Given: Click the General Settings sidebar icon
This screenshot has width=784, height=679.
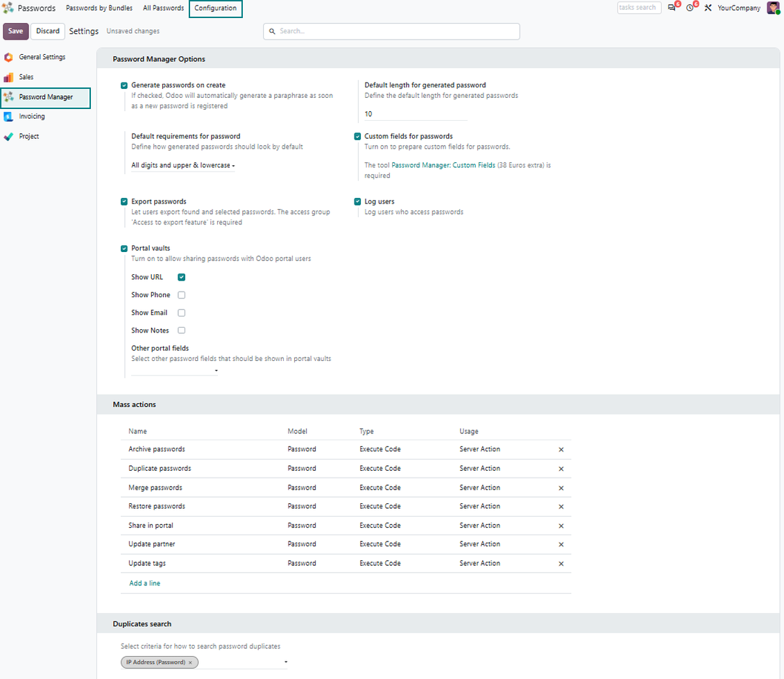Looking at the screenshot, I should click(8, 57).
